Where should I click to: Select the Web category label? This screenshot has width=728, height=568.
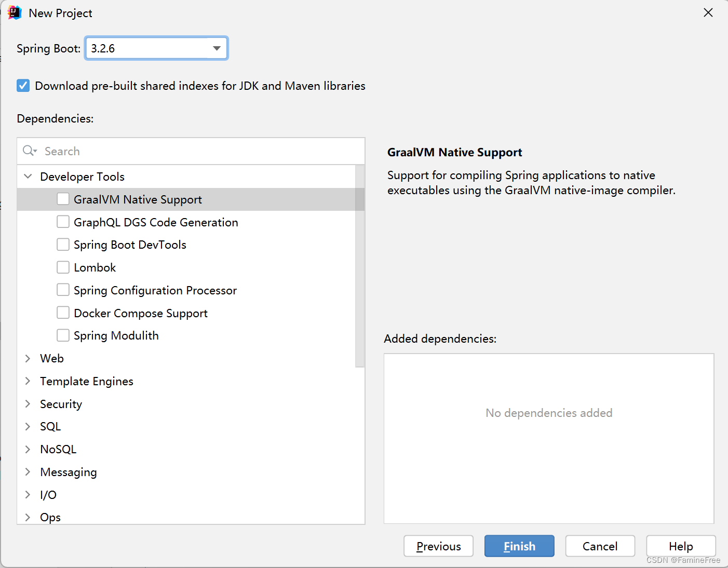click(52, 358)
